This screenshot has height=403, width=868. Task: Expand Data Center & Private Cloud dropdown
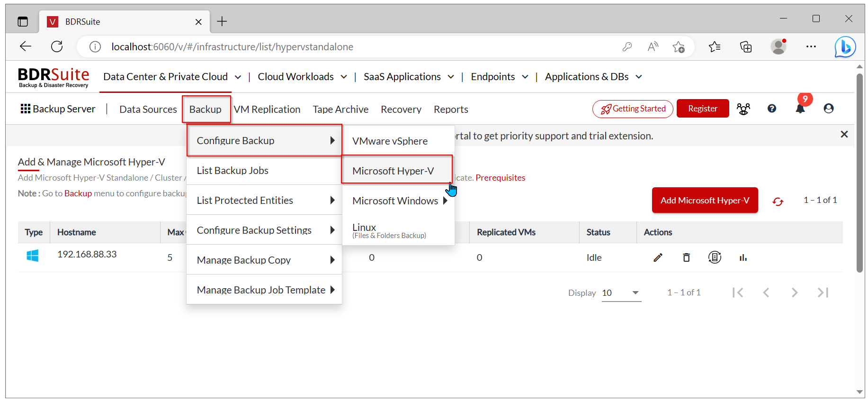[238, 77]
